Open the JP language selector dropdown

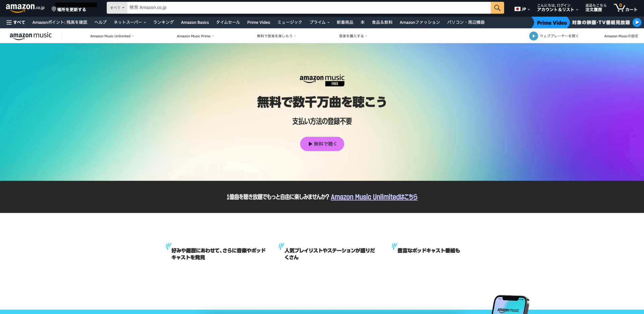pyautogui.click(x=522, y=9)
